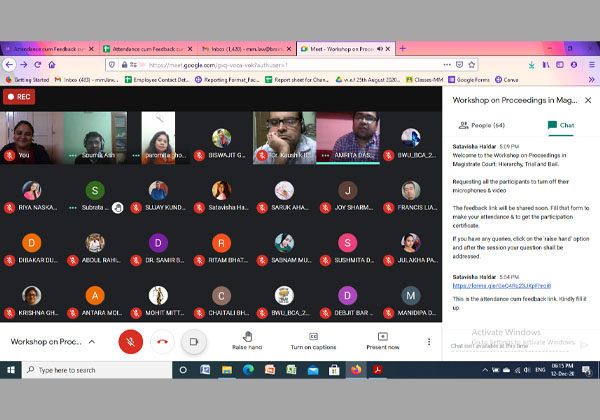Select the Chat tab
Viewport: 600px width, 420px height.
pyautogui.click(x=560, y=126)
